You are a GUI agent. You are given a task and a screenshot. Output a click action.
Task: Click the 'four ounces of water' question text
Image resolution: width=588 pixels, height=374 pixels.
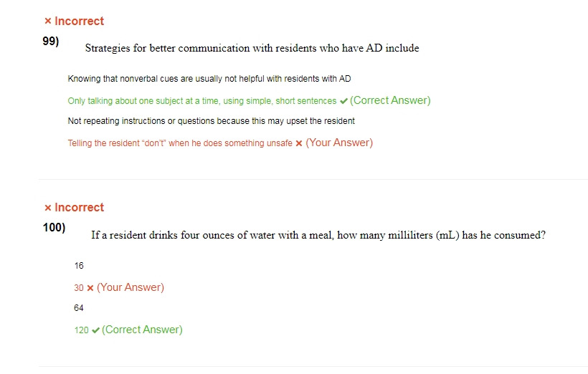click(x=318, y=235)
